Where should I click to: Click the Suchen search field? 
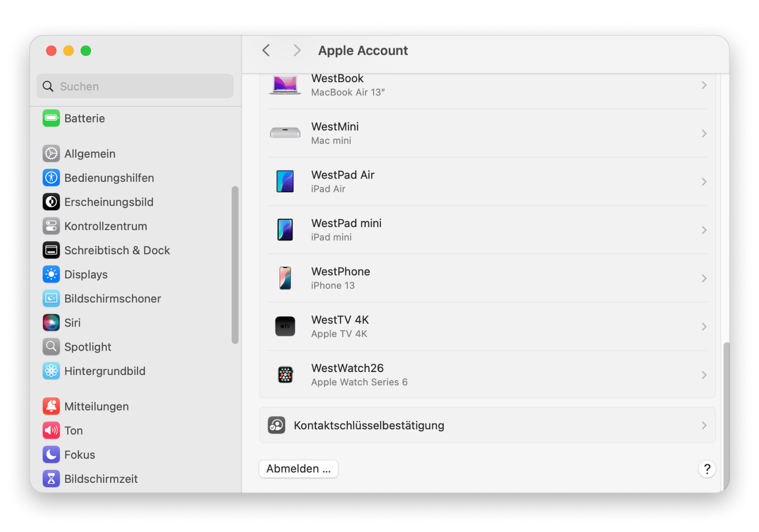click(135, 87)
